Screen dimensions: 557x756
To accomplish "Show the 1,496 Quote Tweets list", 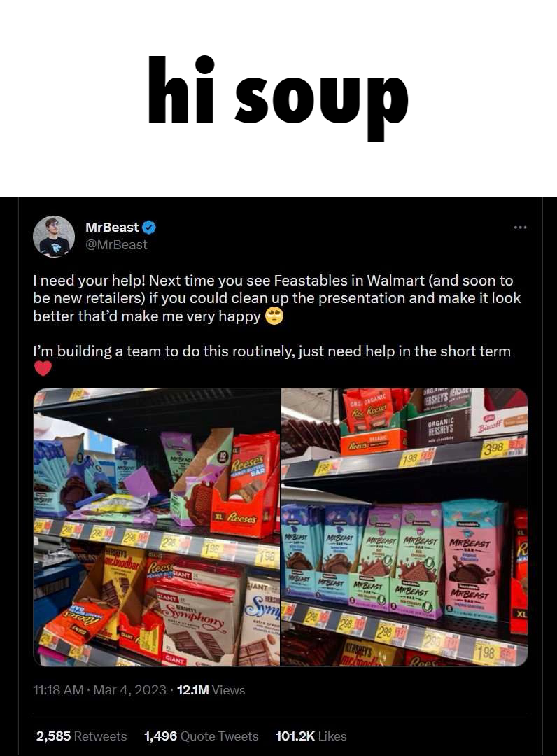I will tap(201, 736).
